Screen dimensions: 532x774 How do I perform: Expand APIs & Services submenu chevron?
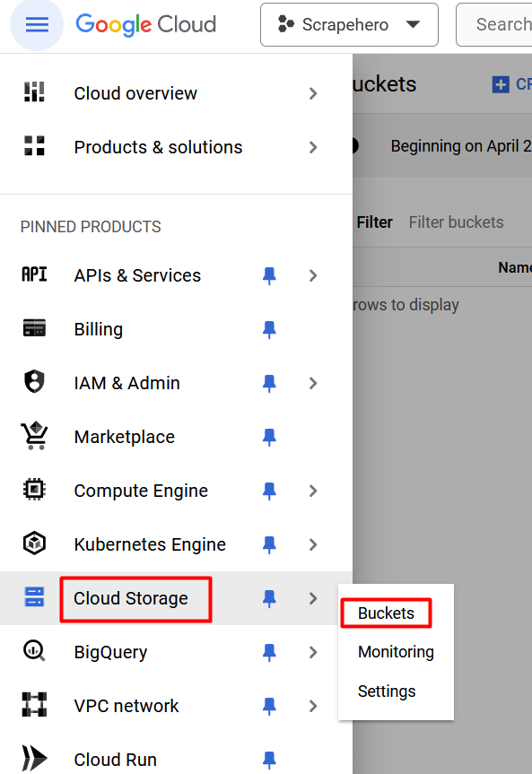pos(313,275)
